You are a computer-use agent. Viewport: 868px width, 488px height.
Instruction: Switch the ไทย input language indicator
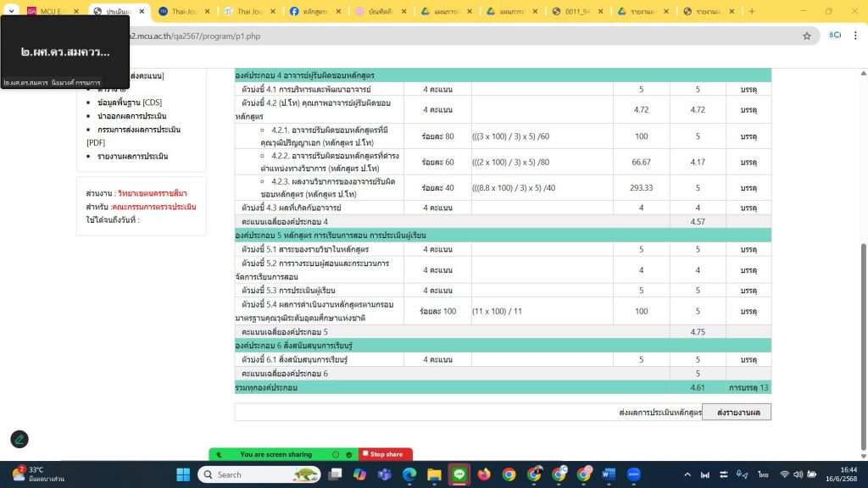pyautogui.click(x=764, y=474)
